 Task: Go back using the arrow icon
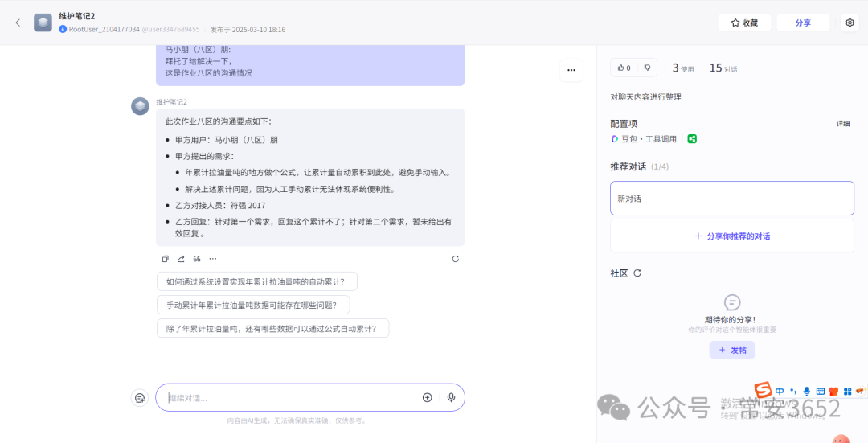(18, 23)
